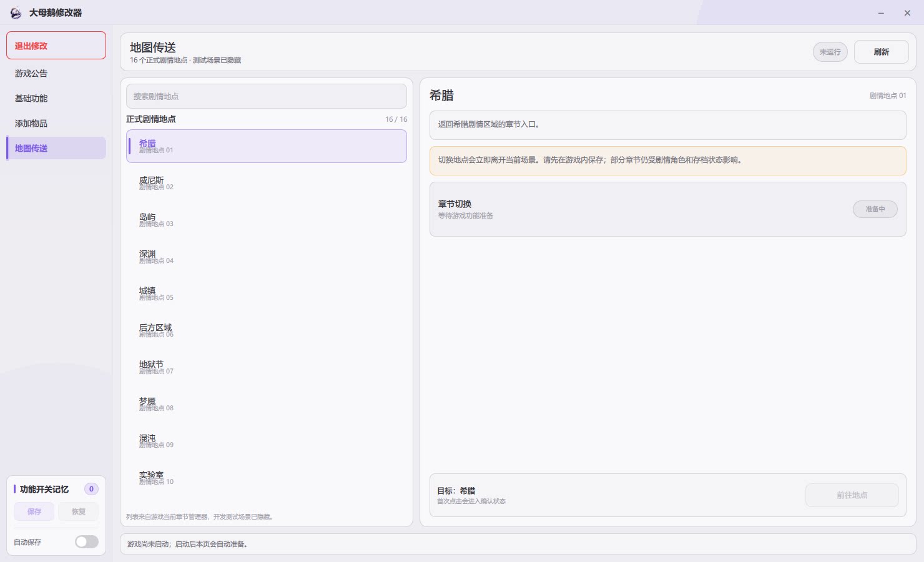Select 地狱节 story location
924x562 pixels.
click(x=267, y=367)
